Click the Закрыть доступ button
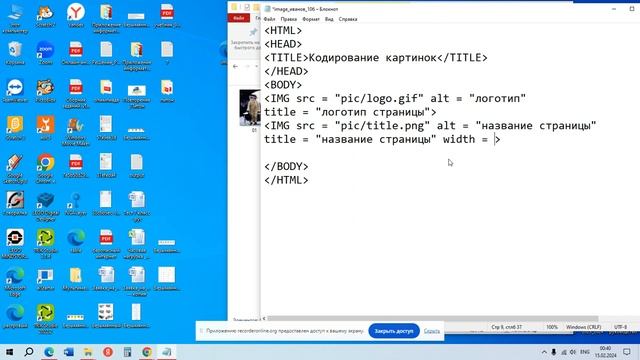 (394, 331)
